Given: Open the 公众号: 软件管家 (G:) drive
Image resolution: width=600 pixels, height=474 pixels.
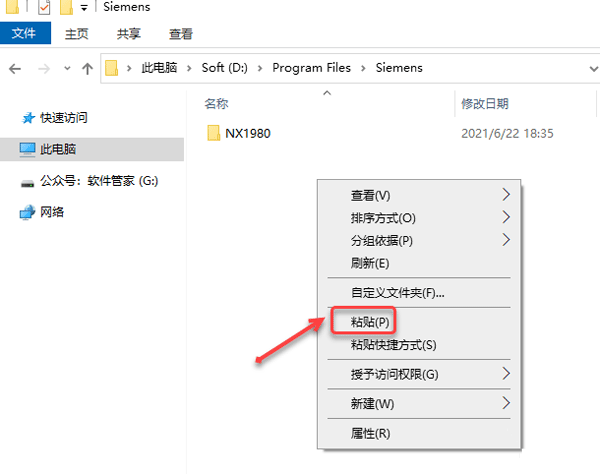Looking at the screenshot, I should (x=99, y=181).
